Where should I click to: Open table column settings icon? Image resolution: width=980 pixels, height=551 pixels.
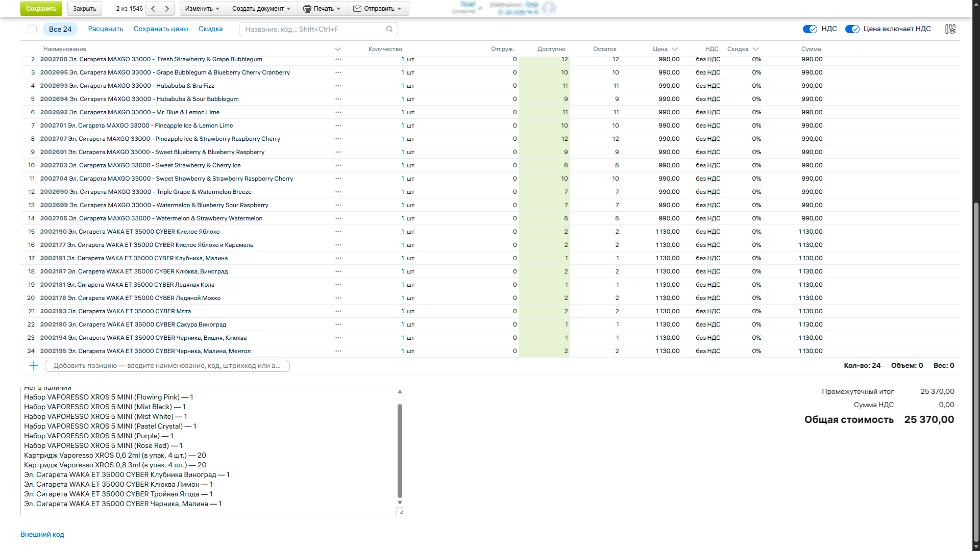950,29
